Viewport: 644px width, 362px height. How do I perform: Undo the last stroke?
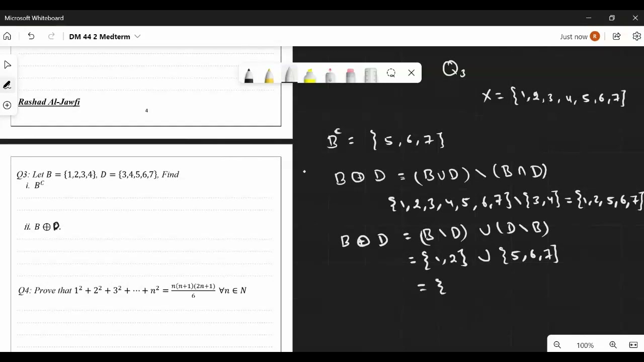coord(31,36)
